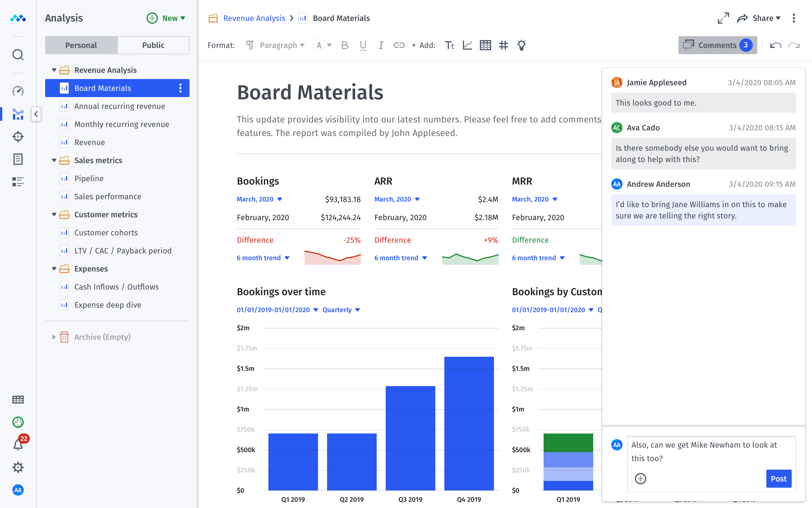Switch to the Public tab
Viewport: 812px width, 508px height.
click(x=153, y=45)
